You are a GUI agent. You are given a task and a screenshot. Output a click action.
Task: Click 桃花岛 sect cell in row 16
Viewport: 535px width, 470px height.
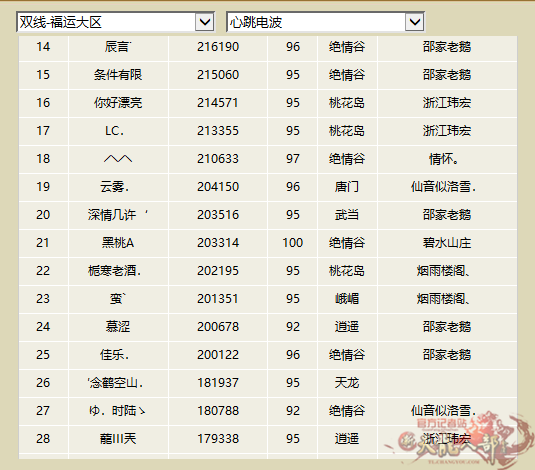coord(347,103)
